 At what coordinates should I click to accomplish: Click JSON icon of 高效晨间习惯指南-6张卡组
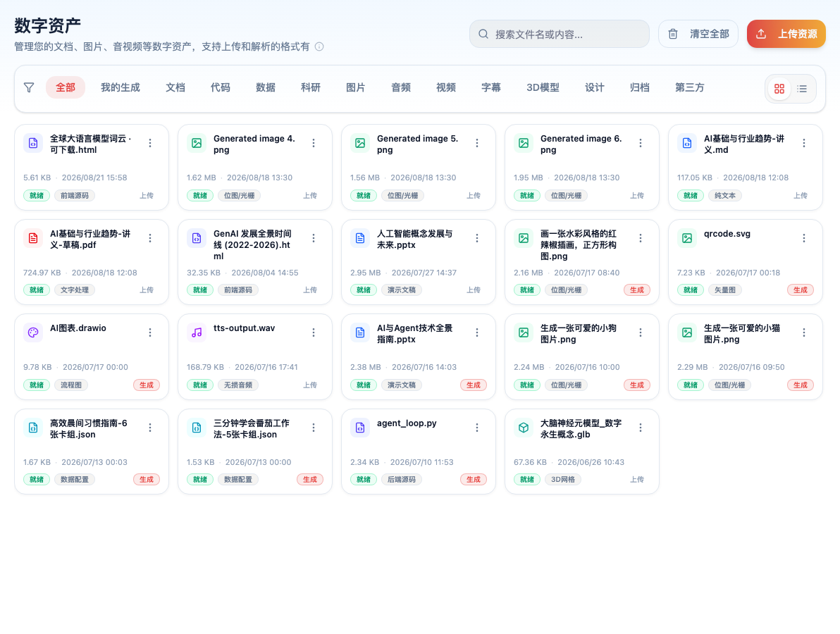point(33,428)
